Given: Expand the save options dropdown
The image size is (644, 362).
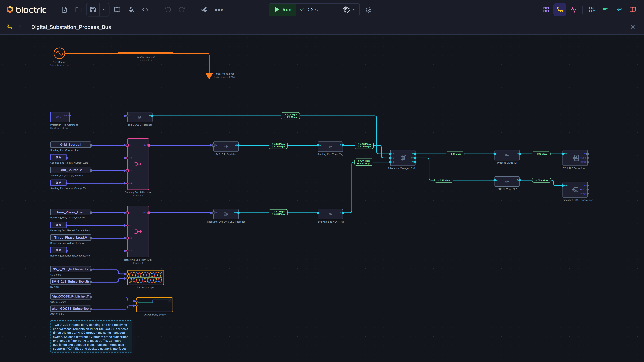Looking at the screenshot, I should point(104,10).
